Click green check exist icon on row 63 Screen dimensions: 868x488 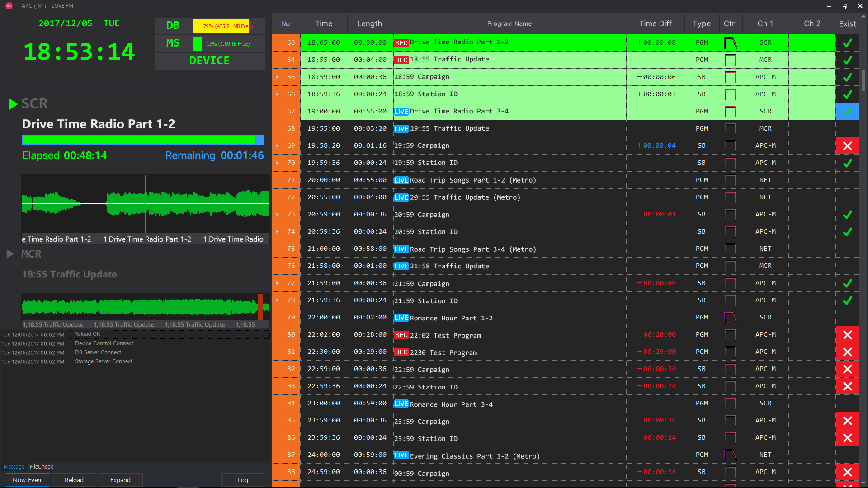(847, 43)
